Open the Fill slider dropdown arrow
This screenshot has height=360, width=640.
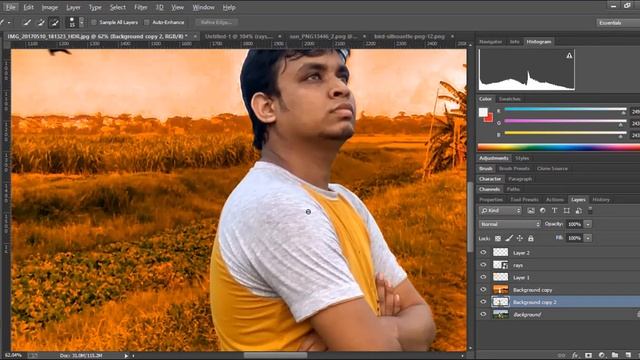pyautogui.click(x=588, y=238)
